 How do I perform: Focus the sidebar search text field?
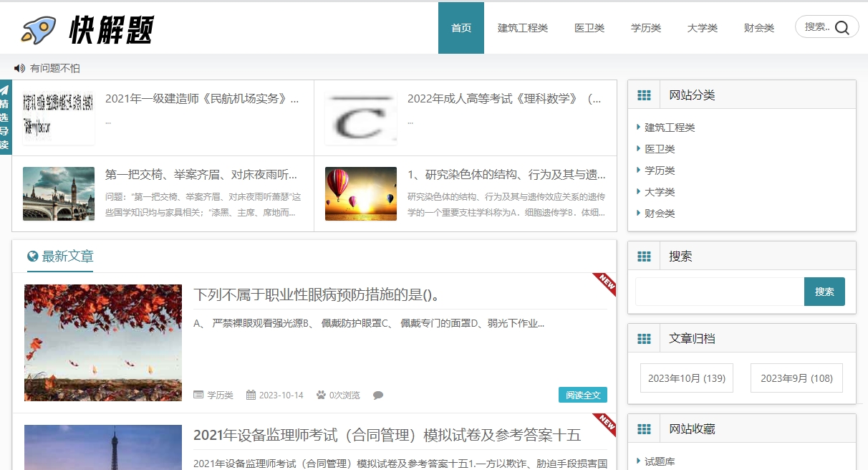pos(720,292)
